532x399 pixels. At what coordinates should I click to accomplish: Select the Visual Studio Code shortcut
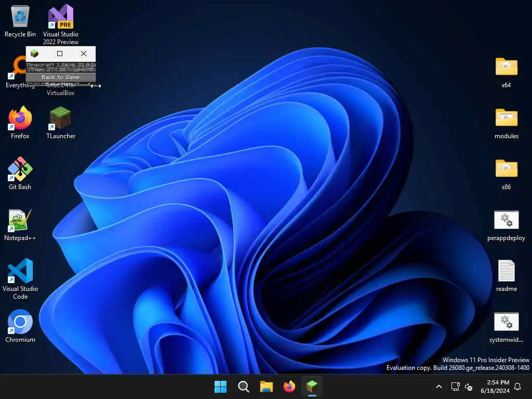tap(20, 279)
